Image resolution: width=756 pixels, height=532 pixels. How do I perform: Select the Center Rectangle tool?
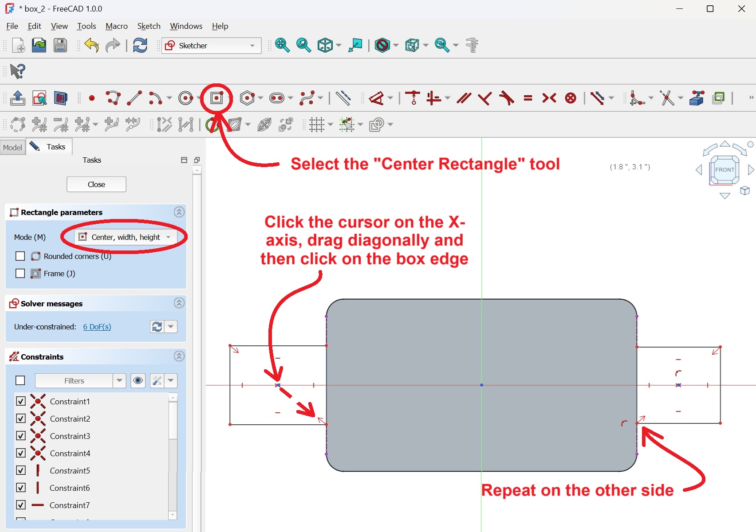pos(217,98)
